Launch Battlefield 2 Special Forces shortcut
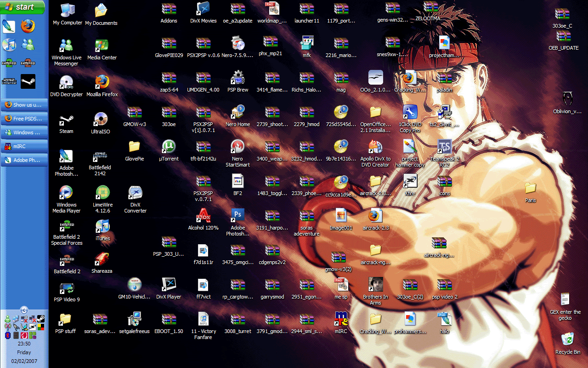588x368 pixels. 67,233
